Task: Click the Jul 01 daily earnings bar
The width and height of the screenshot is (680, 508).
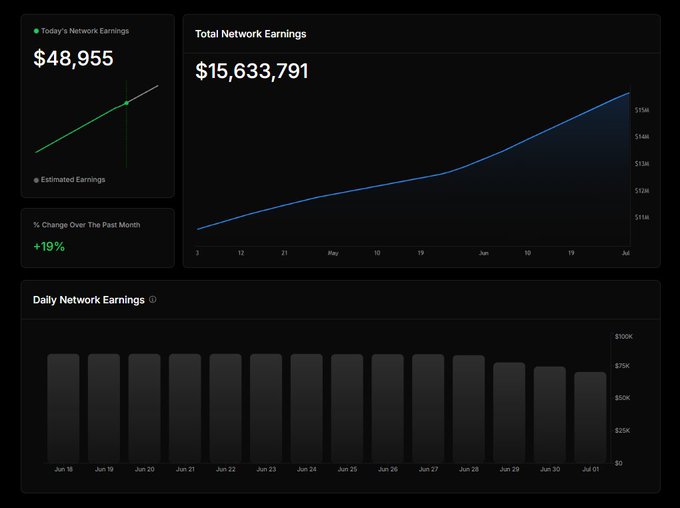Action: click(x=590, y=416)
